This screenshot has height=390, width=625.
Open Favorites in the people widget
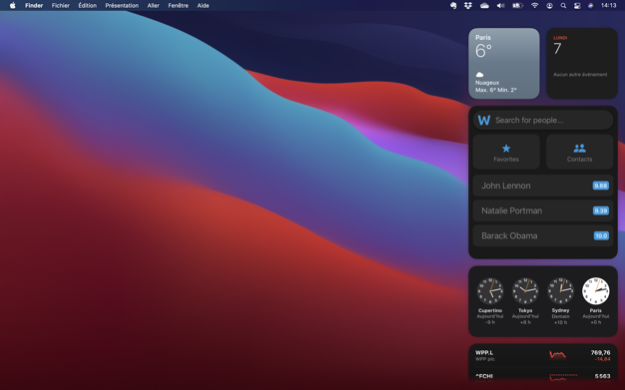pos(506,152)
